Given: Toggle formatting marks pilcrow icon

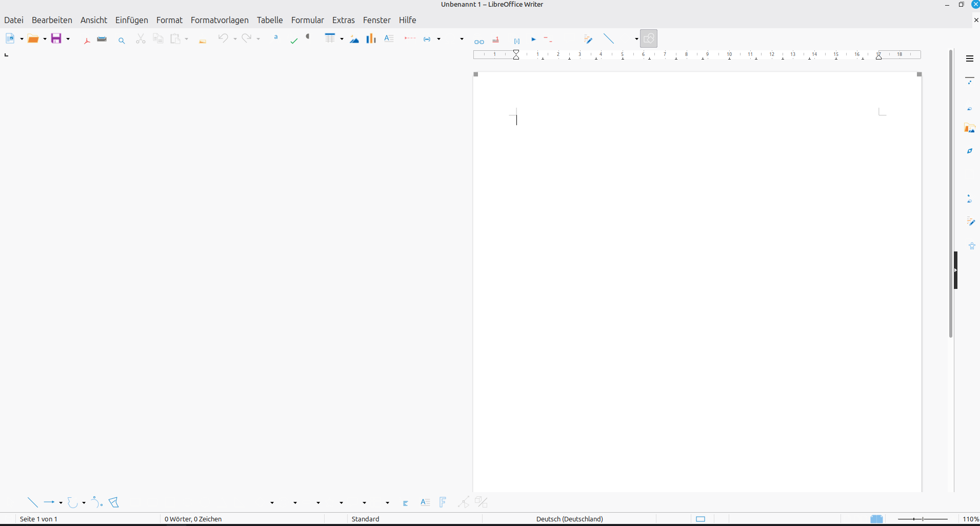Looking at the screenshot, I should tap(308, 37).
